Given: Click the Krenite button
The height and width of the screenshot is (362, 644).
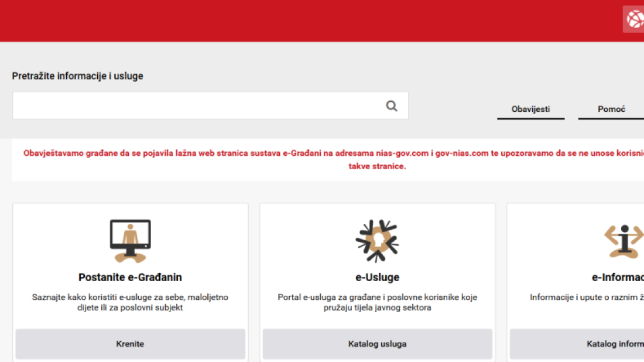Looking at the screenshot, I should [x=130, y=344].
